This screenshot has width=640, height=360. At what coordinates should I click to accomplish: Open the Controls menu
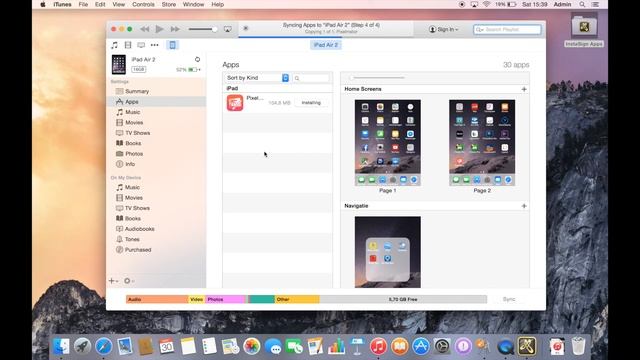pyautogui.click(x=143, y=4)
